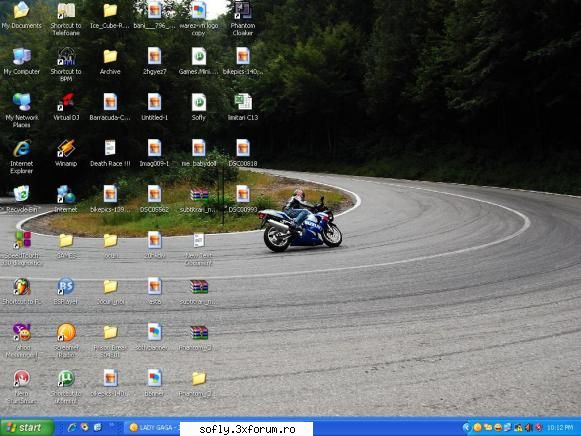Open My Computer on the desktop
Image resolution: width=581 pixels, height=436 pixels.
click(x=21, y=61)
